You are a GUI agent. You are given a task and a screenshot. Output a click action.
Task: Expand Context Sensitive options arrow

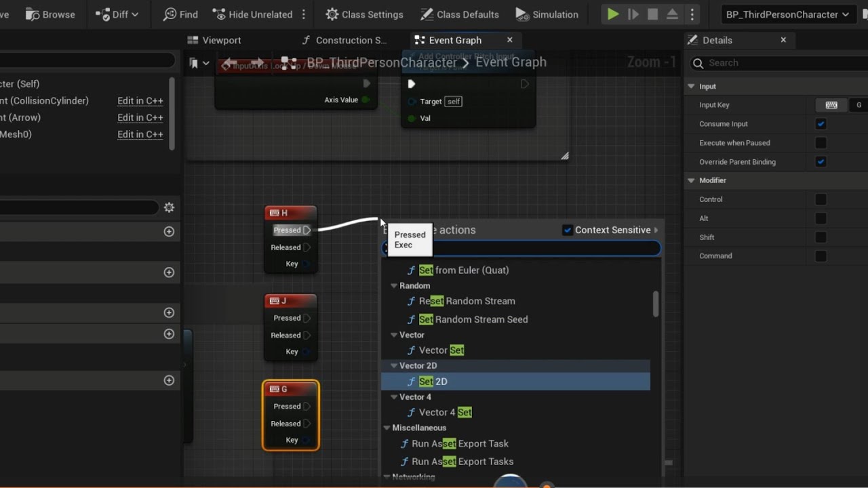pyautogui.click(x=656, y=230)
